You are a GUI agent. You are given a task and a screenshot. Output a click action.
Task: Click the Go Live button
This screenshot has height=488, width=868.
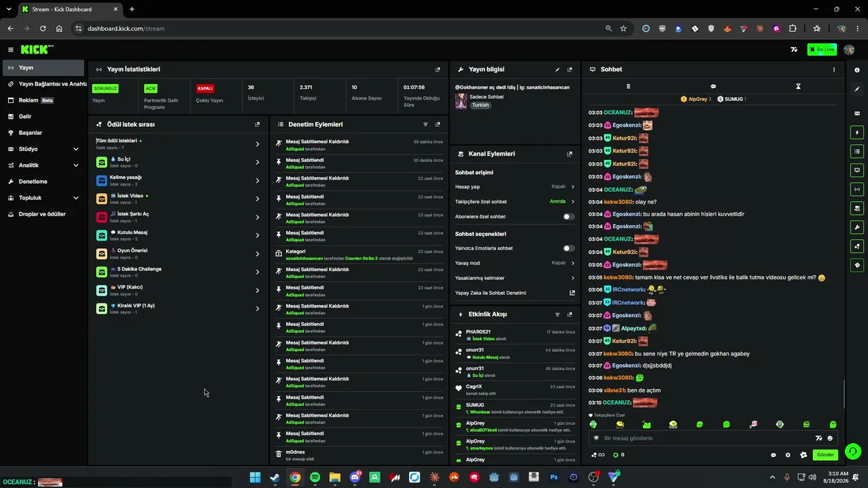coord(822,49)
